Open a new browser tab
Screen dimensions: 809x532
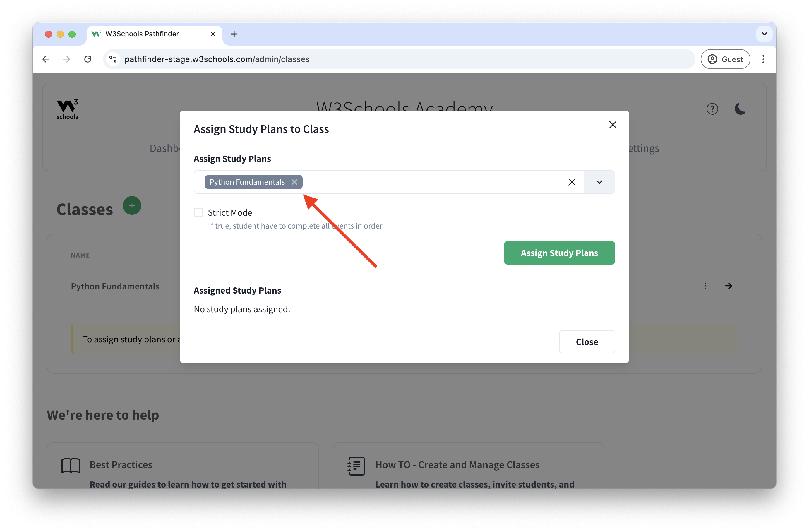234,34
